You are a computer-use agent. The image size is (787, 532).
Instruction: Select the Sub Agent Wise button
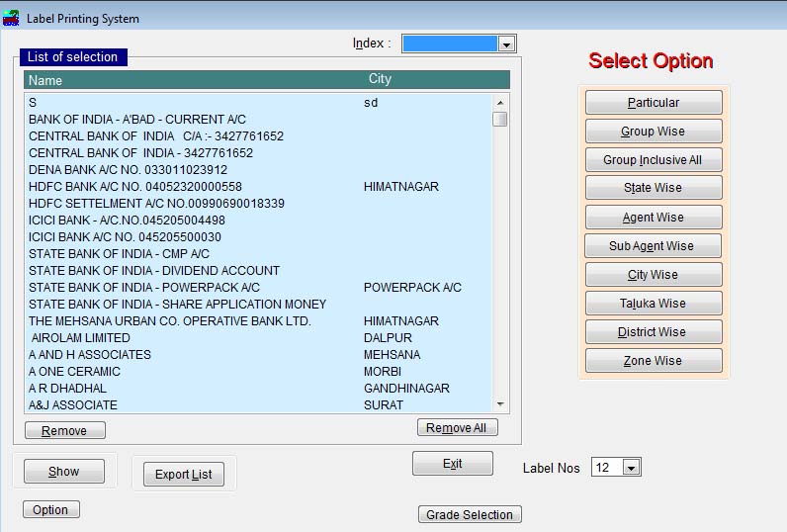click(653, 246)
